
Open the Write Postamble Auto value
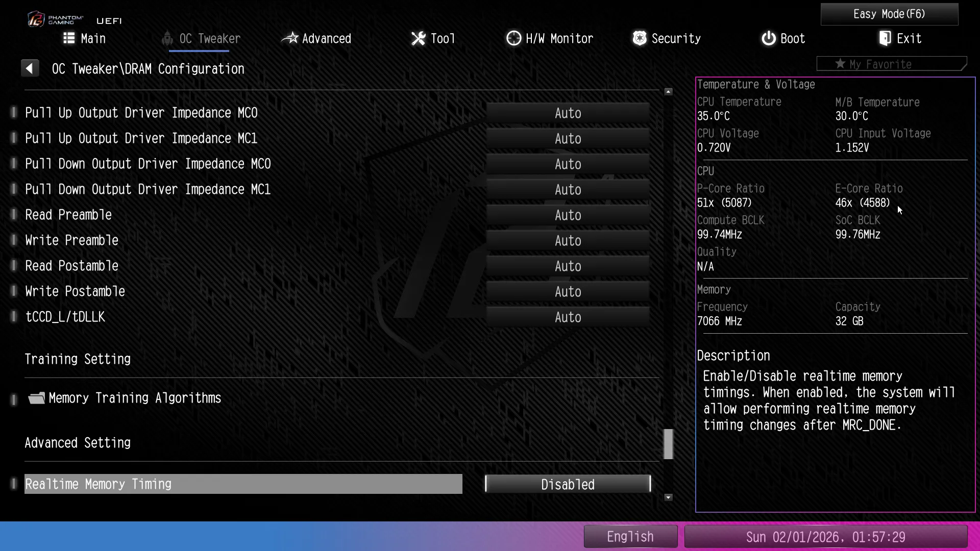click(568, 292)
